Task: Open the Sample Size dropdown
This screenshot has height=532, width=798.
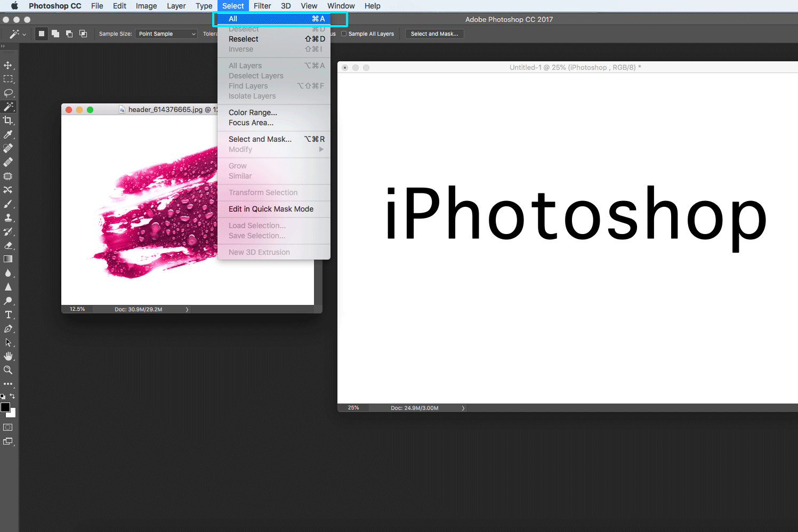Action: (166, 34)
